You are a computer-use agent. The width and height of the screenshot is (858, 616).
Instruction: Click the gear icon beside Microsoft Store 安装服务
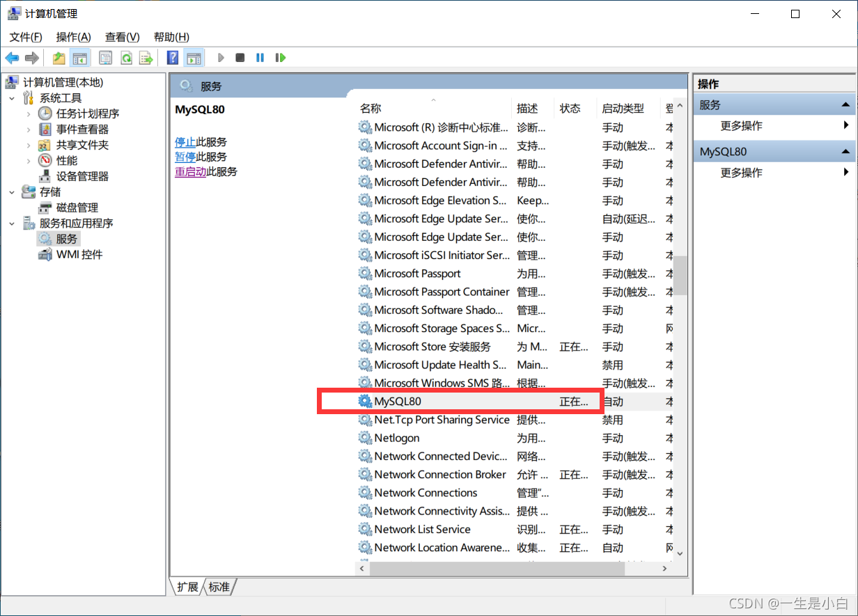[x=365, y=347]
